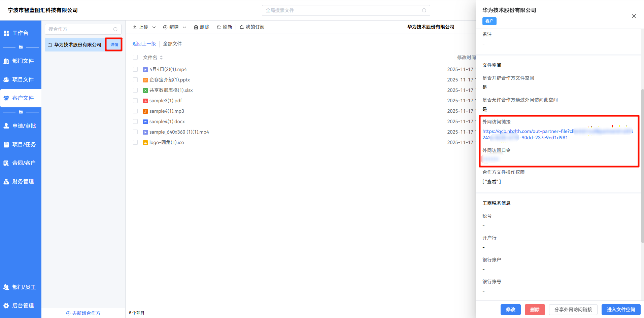Click the 后台管理 gear icon in sidebar
The image size is (644, 318).
coord(6,306)
